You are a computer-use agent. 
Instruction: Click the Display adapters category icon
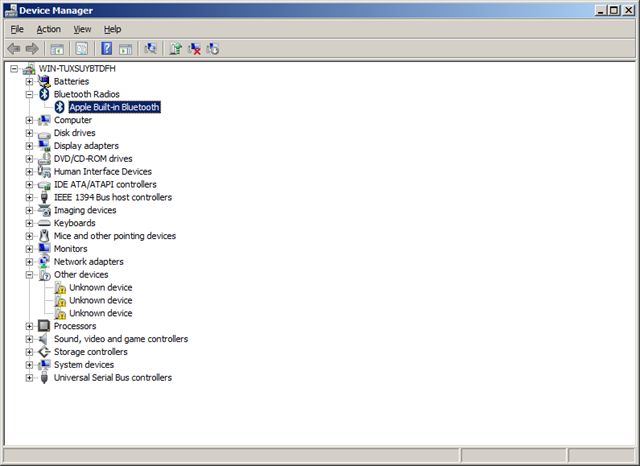pyautogui.click(x=44, y=146)
